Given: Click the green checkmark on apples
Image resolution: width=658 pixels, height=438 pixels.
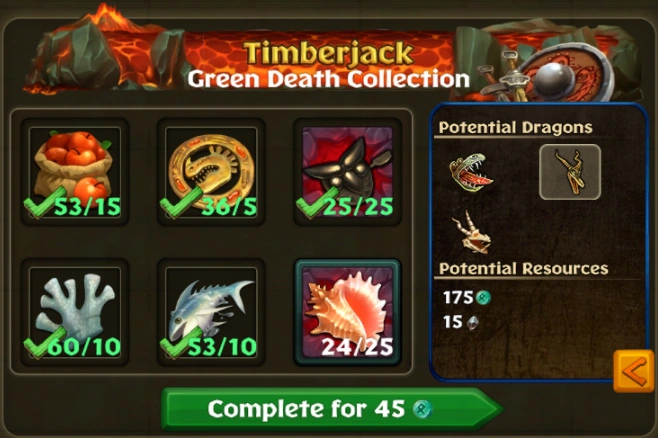Looking at the screenshot, I should [39, 203].
